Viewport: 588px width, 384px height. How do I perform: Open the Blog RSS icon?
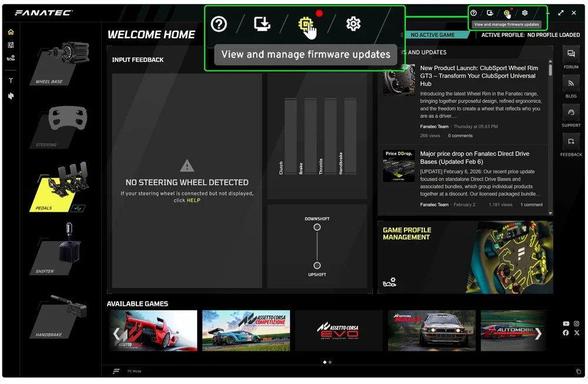click(x=571, y=84)
